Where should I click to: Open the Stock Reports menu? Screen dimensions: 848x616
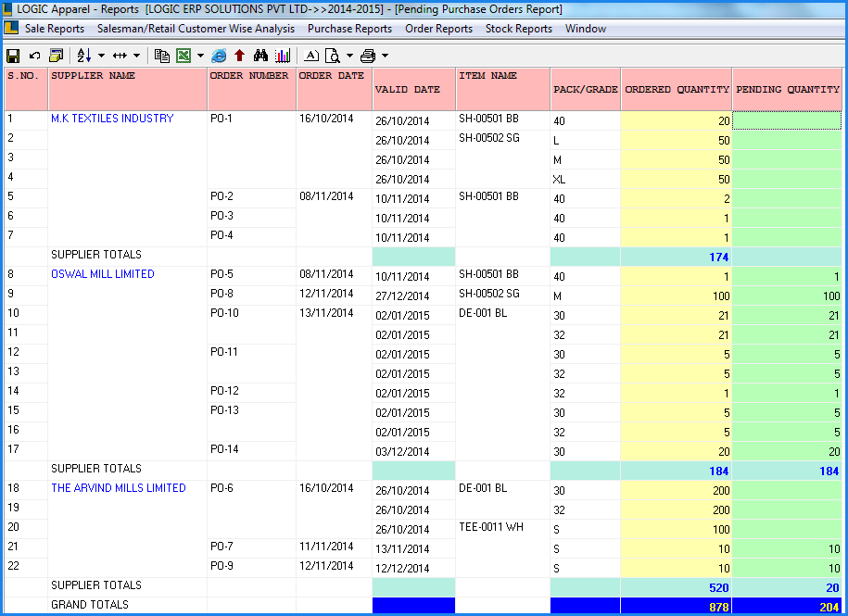[x=519, y=29]
